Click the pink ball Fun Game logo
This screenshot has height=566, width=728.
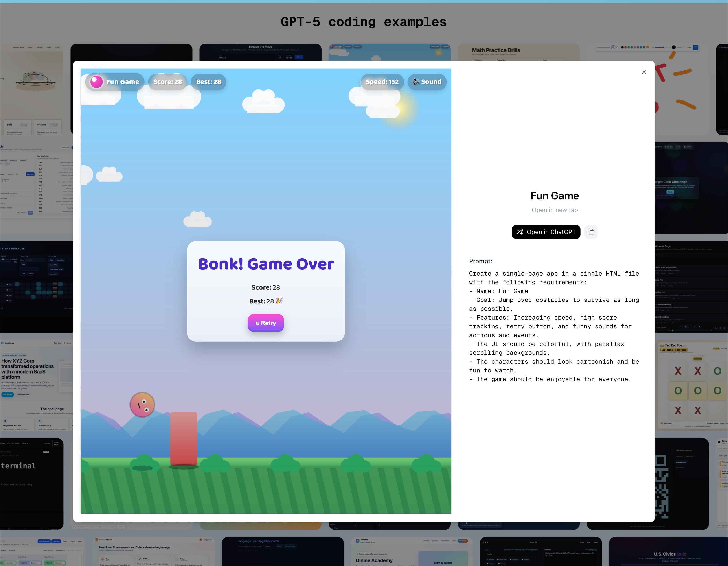click(97, 82)
